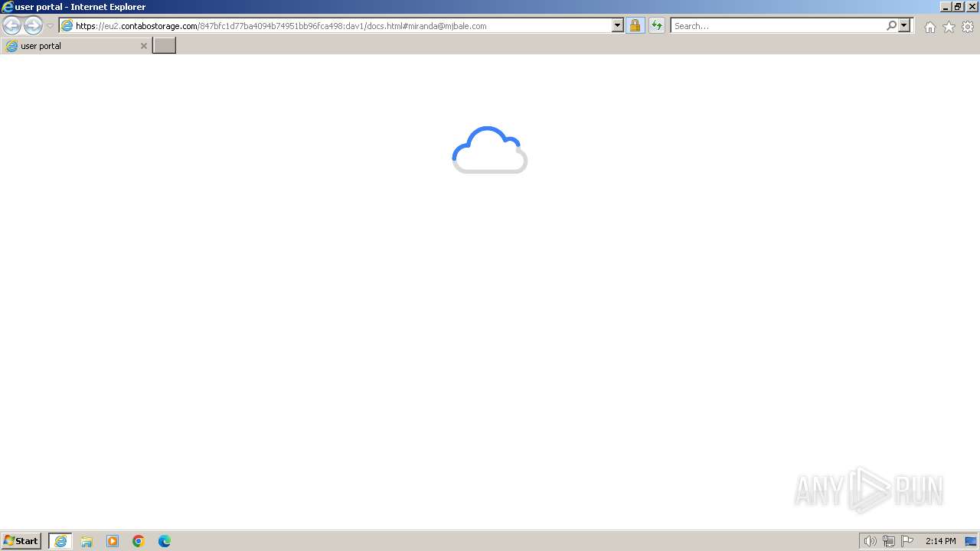Open a new blank tab
The height and width of the screenshot is (551, 980).
tap(165, 46)
